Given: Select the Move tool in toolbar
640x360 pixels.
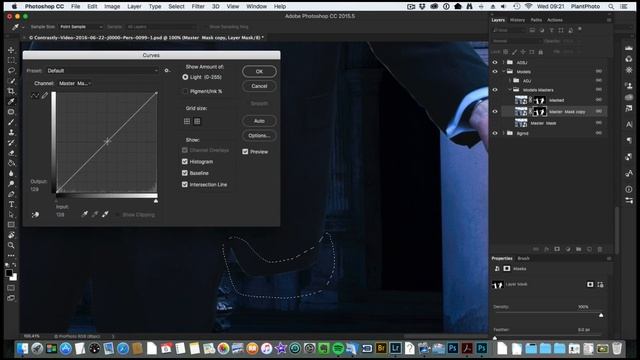Looking at the screenshot, I should 11,50.
